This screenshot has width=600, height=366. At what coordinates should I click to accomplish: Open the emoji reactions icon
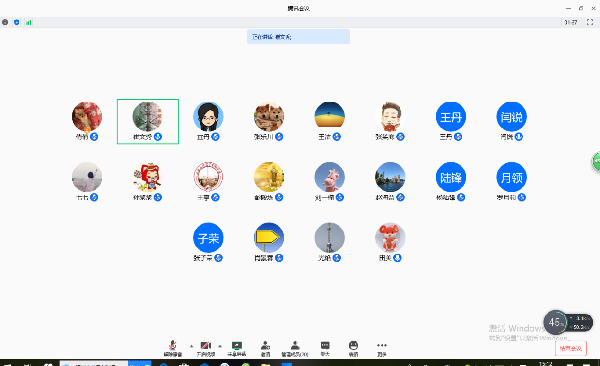tap(353, 348)
